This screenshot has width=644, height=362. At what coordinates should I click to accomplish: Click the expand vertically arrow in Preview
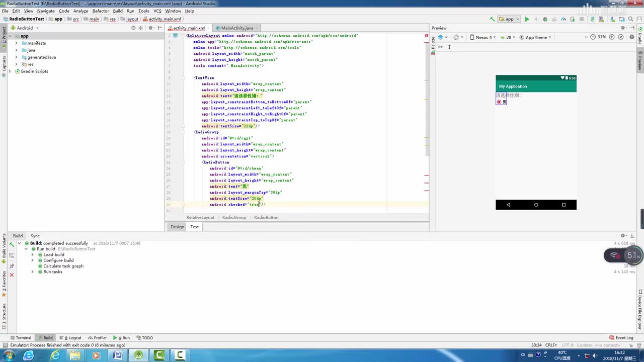tap(449, 47)
